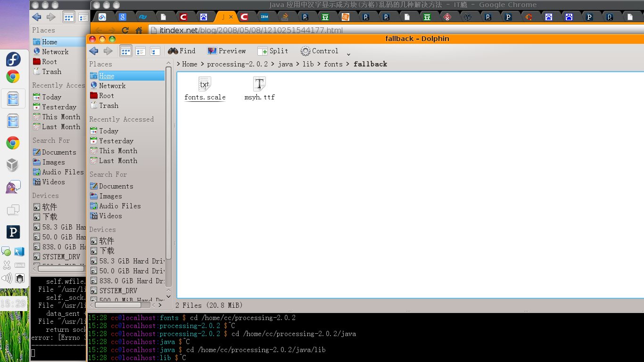
Task: Switch fallback Dolphin to Icons view mode
Action: [x=126, y=51]
